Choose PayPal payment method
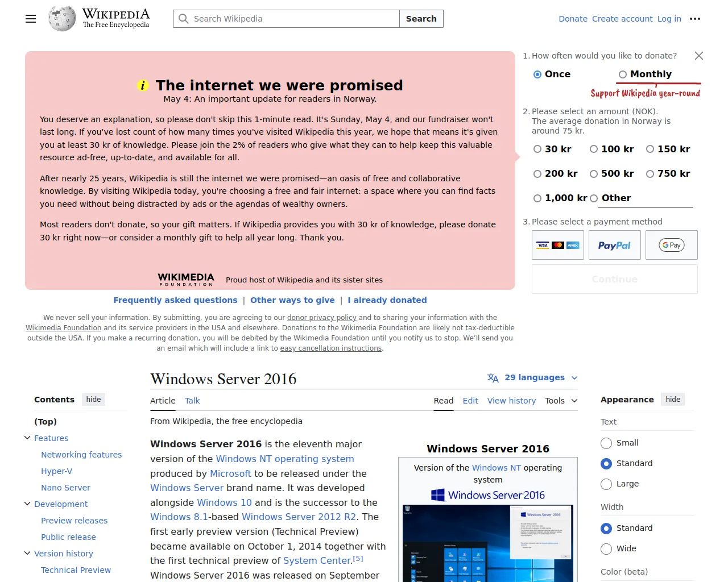 pos(615,245)
